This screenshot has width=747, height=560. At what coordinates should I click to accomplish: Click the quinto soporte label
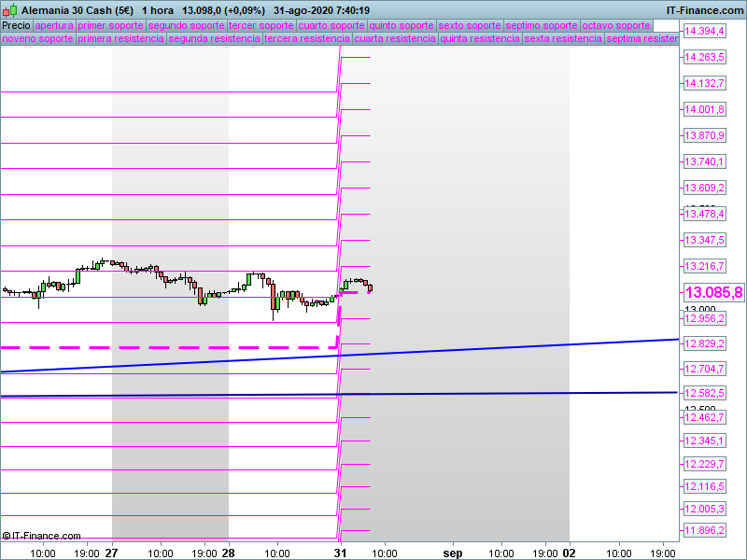(402, 25)
